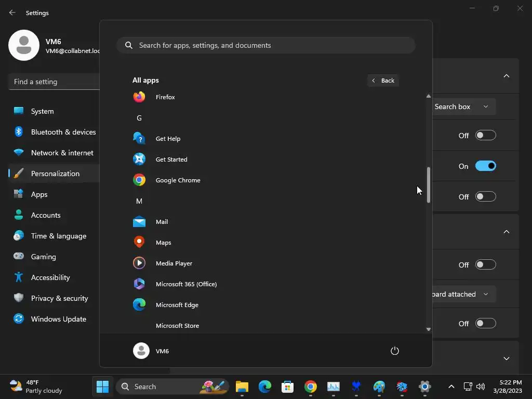Open the Mail app

[265, 221]
